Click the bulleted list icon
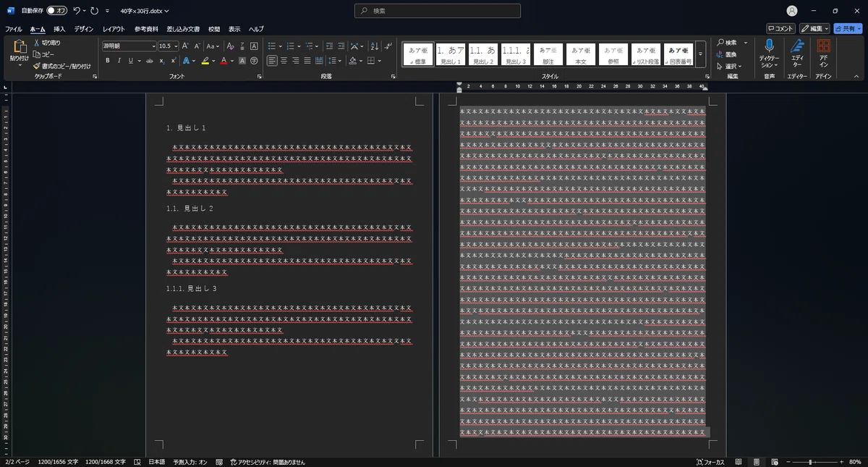868x467 pixels. (271, 46)
